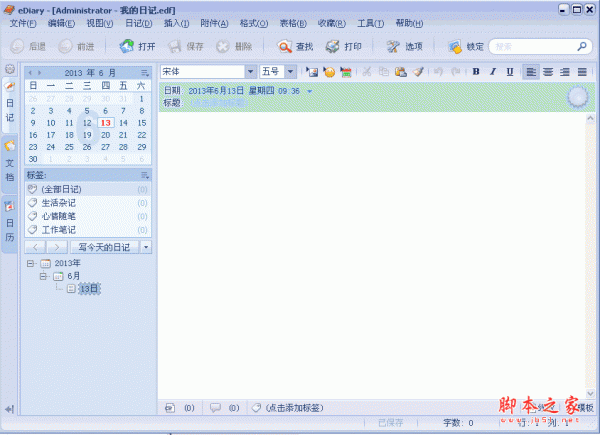This screenshot has width=600, height=435.
Task: Toggle underline formatting
Action: (510, 72)
